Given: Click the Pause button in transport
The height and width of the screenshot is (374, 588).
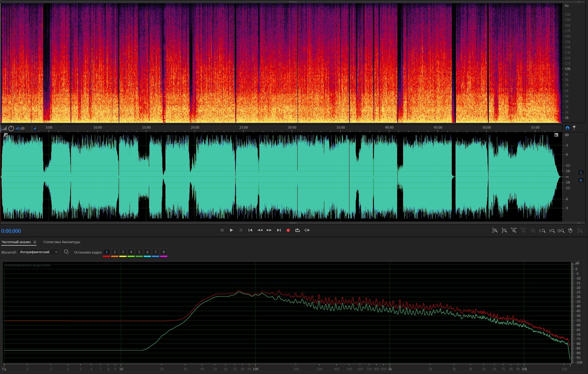Looking at the screenshot, I should 241,230.
